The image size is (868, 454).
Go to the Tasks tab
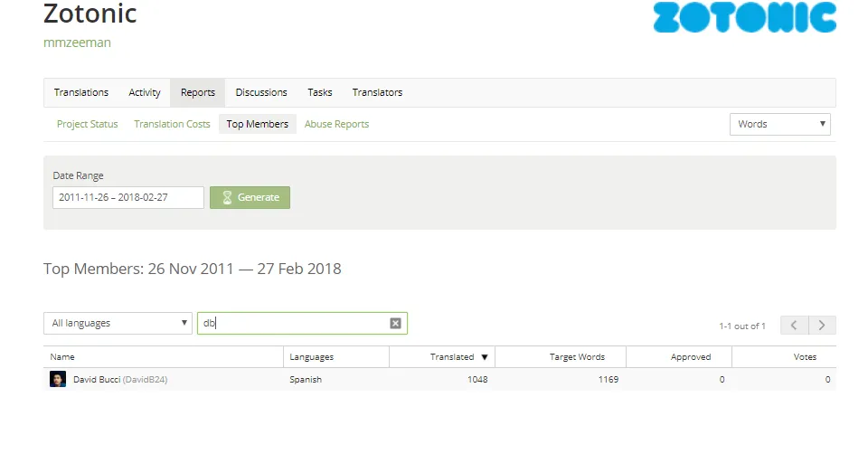coord(320,92)
